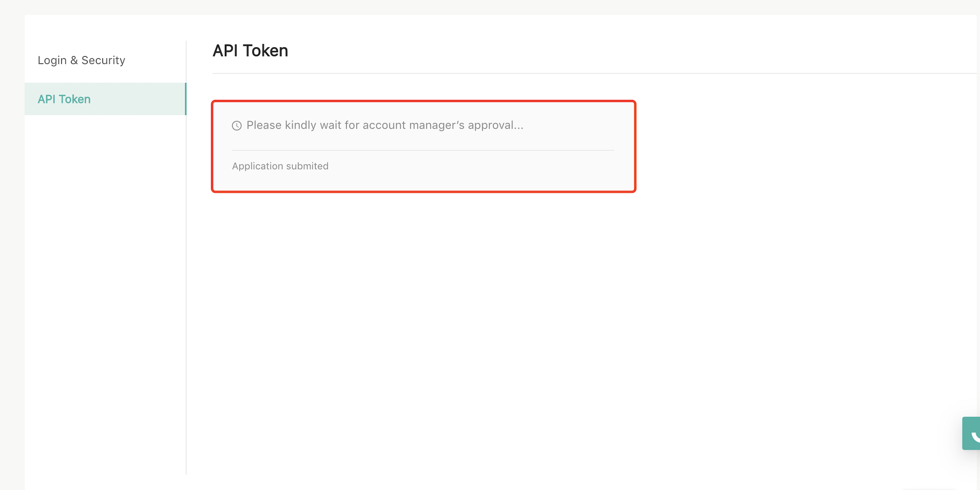The width and height of the screenshot is (980, 490).
Task: Click the word 'Please' in the status message
Action: 264,125
